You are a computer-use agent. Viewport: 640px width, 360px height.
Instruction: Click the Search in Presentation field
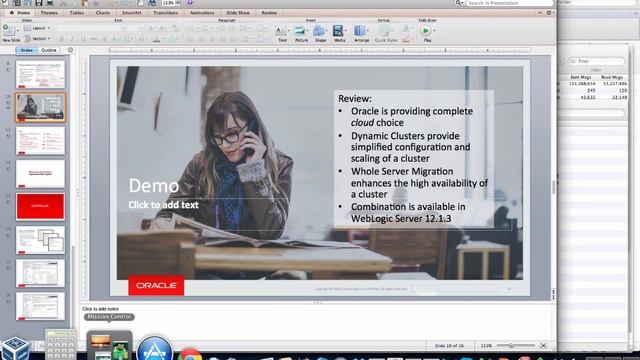[x=509, y=3]
